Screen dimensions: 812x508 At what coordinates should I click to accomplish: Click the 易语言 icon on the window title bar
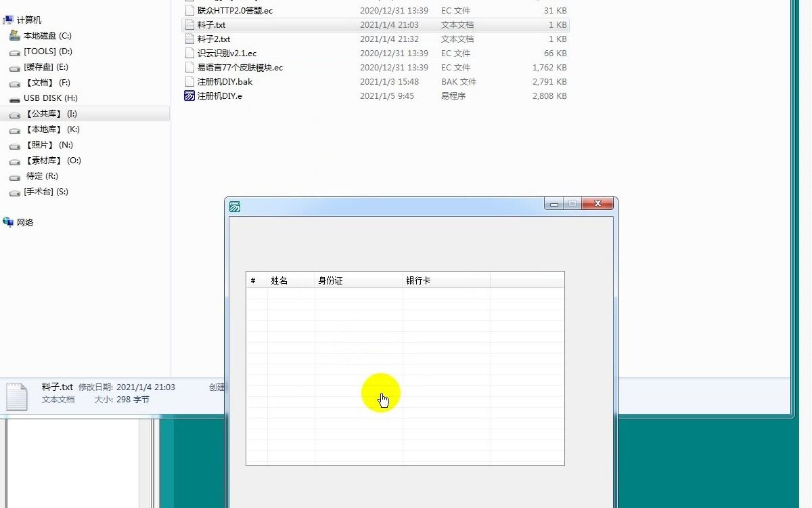pyautogui.click(x=234, y=206)
